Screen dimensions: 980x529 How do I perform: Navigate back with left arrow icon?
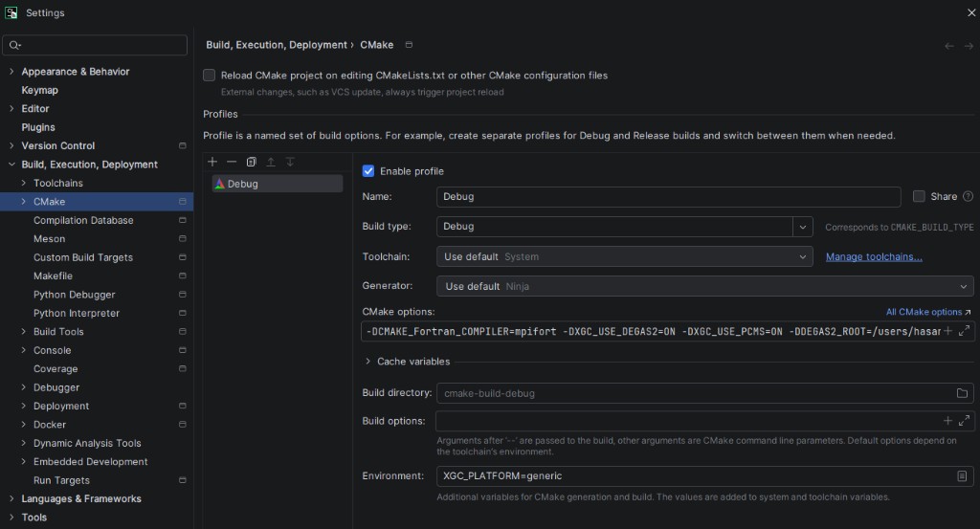949,46
